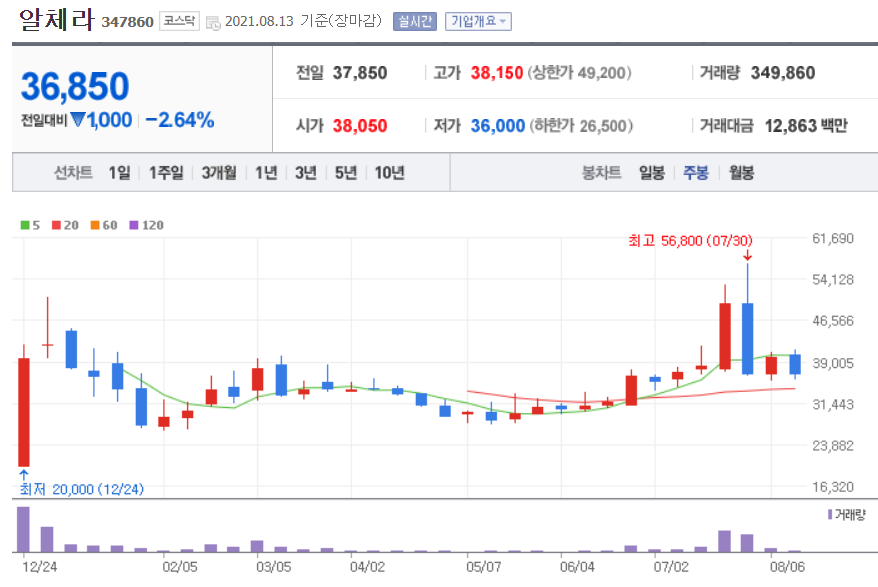The height and width of the screenshot is (587, 878).
Task: Click the stock code 347860
Action: (x=127, y=22)
